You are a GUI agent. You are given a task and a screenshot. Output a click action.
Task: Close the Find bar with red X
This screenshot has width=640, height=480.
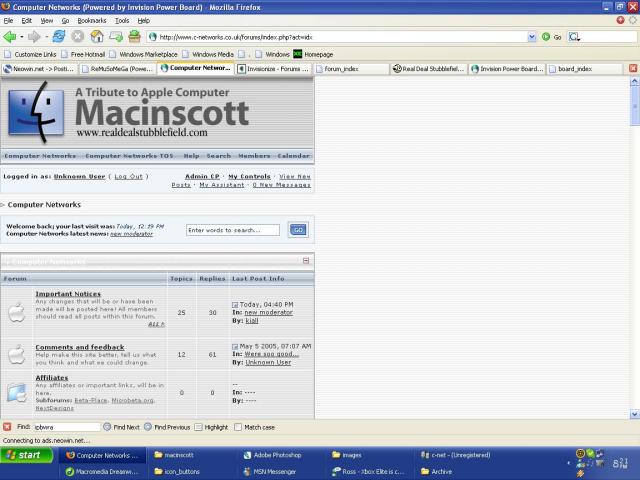[7, 427]
